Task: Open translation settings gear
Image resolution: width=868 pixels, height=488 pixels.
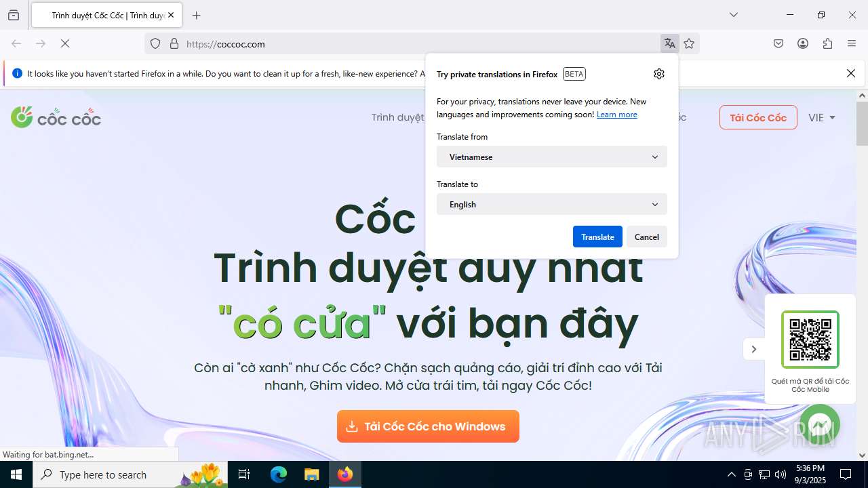Action: click(659, 74)
